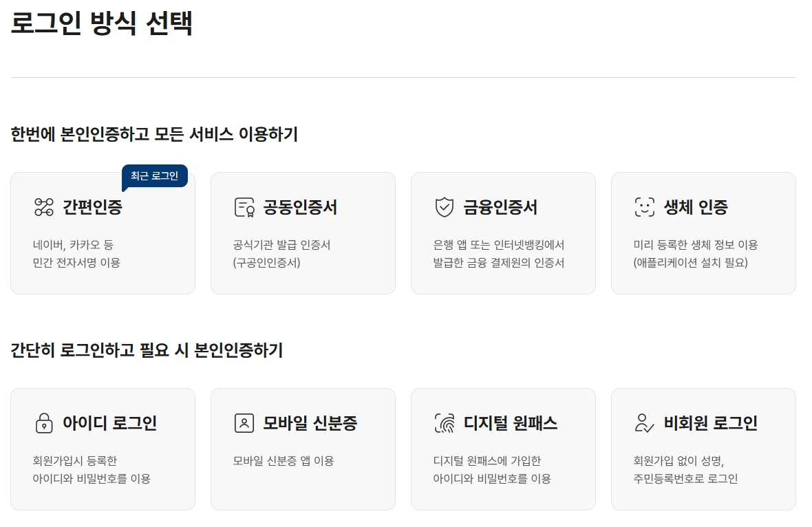Click the 아이디 로그인 padlock icon
Viewport: 812px width, 527px height.
click(x=44, y=423)
